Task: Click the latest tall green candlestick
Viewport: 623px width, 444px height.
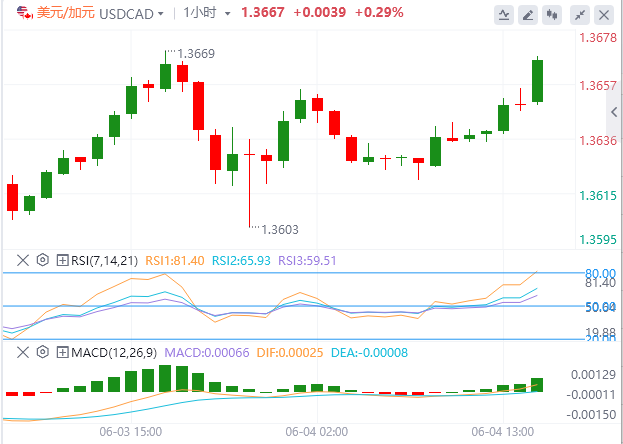Action: tap(537, 81)
